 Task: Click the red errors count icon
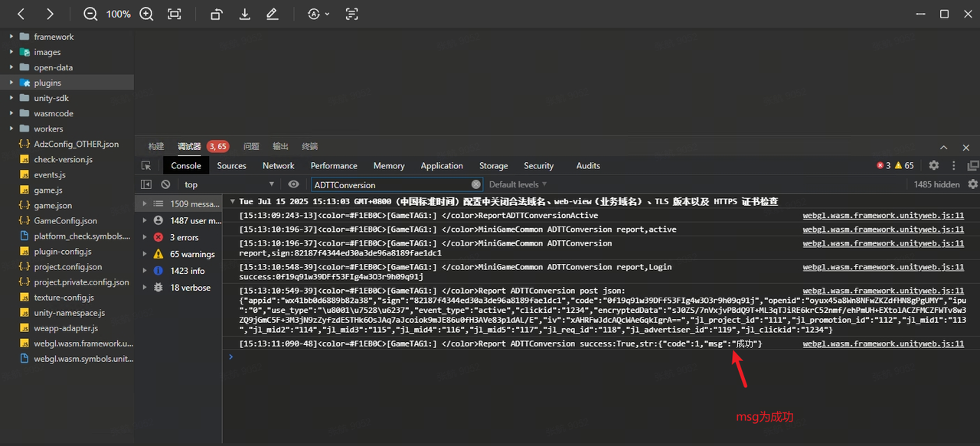(x=880, y=165)
